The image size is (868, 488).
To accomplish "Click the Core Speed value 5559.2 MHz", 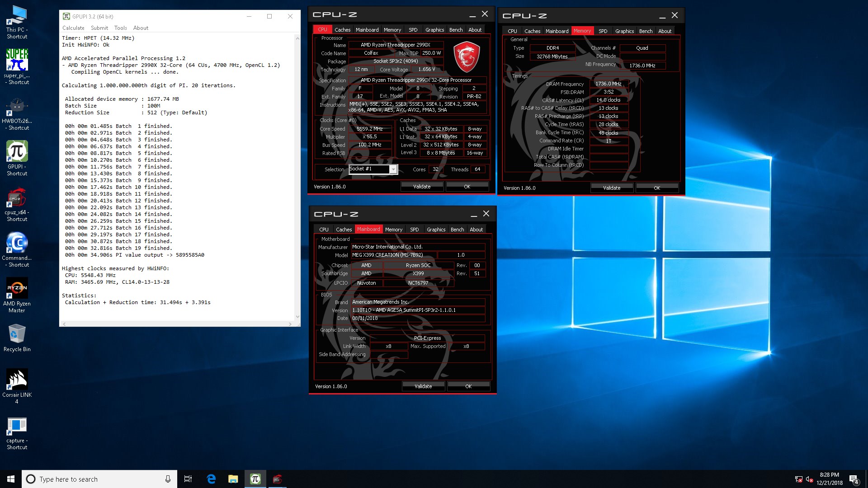I will (x=370, y=129).
